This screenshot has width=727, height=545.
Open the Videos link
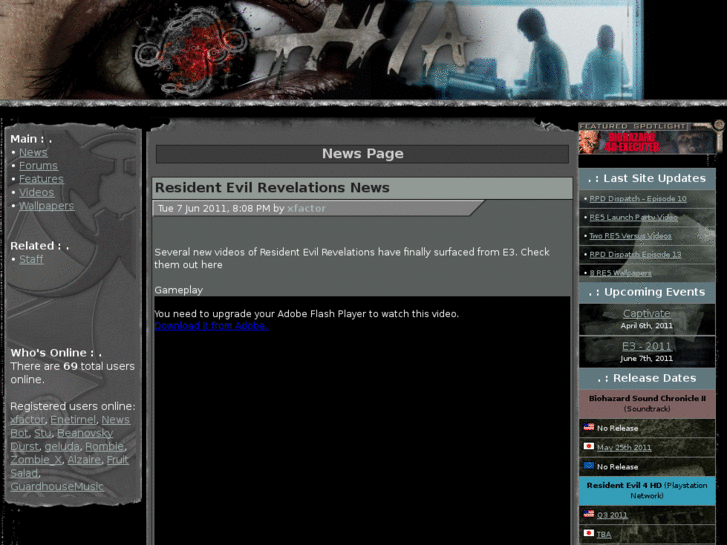36,192
